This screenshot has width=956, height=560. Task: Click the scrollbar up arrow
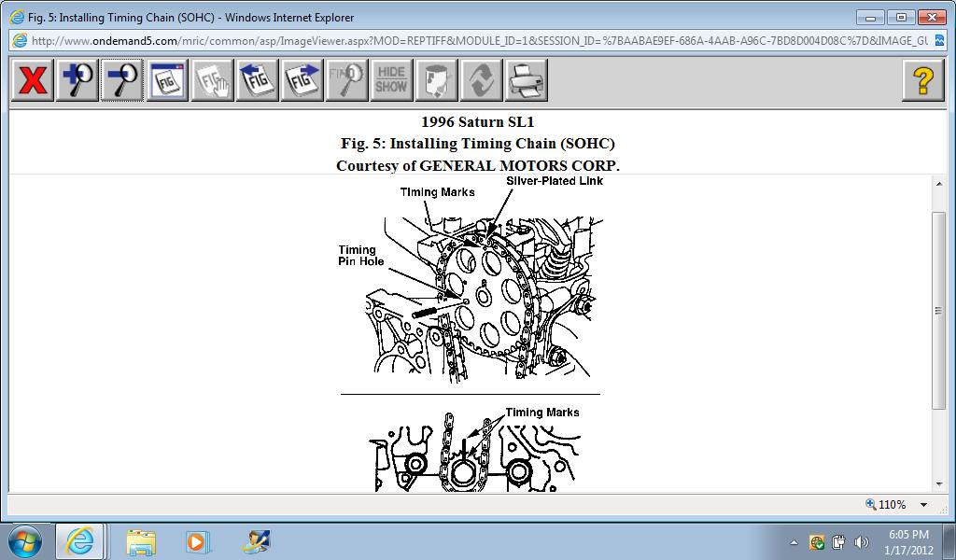coord(939,184)
